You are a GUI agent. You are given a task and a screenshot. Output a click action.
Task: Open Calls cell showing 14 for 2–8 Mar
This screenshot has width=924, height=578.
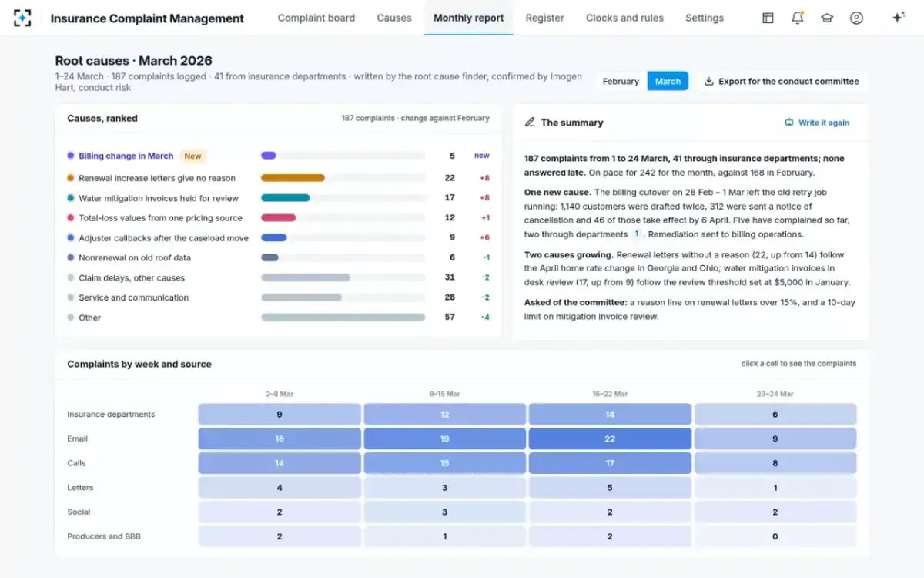point(280,463)
